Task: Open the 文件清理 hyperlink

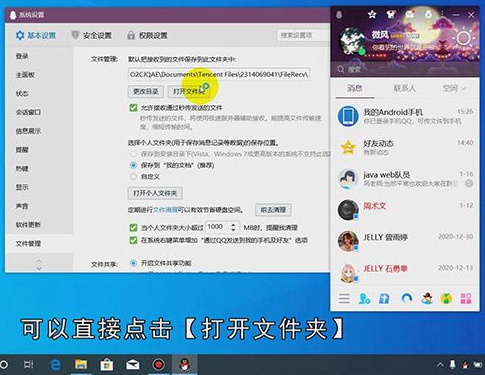Action: (x=165, y=210)
